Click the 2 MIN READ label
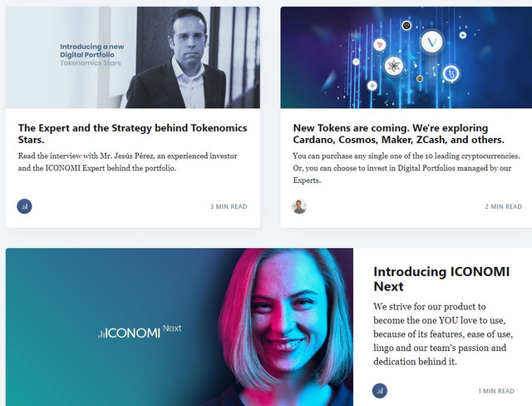This screenshot has width=532, height=406. (x=503, y=206)
